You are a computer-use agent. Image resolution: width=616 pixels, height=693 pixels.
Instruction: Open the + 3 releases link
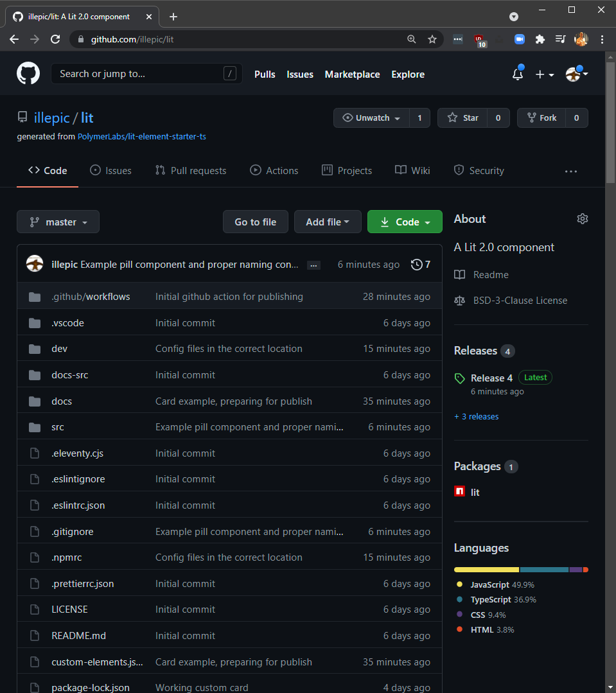[477, 416]
